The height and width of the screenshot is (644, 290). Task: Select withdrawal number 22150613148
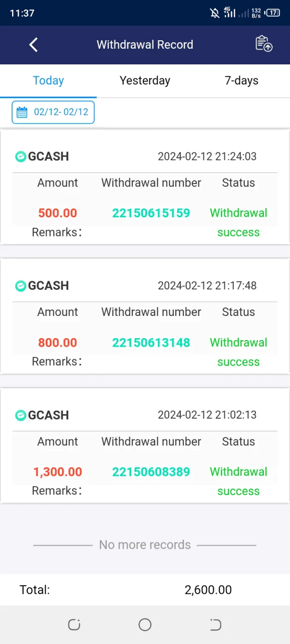(x=151, y=343)
